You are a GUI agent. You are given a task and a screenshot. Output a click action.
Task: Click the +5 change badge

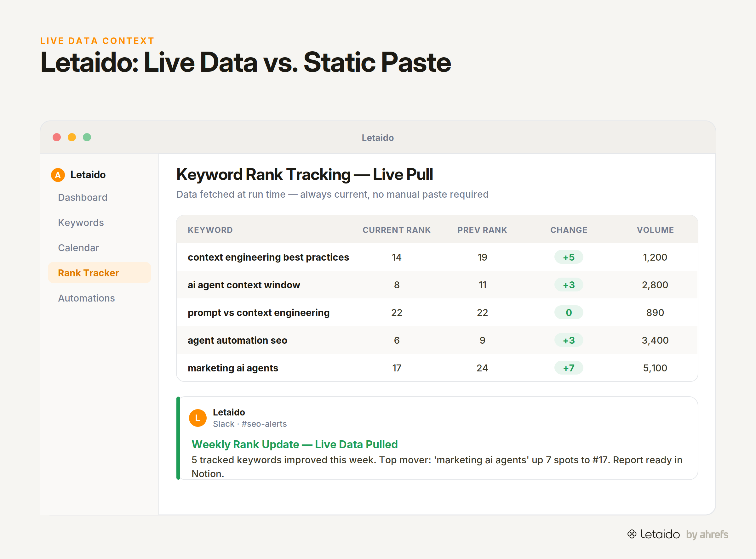(569, 257)
